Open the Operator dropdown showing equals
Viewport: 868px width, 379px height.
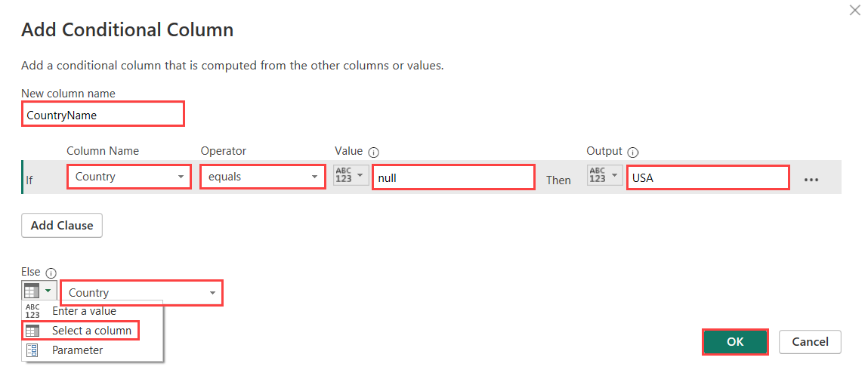tap(261, 177)
